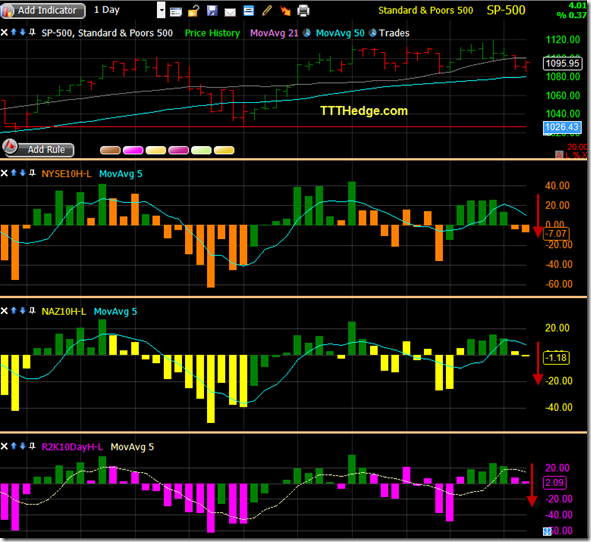Move the R2K10DayH-L pane down
Screen dimensions: 591x542
pyautogui.click(x=23, y=446)
